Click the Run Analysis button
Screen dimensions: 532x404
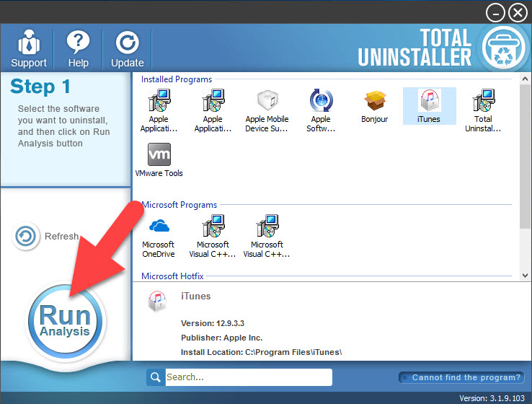click(x=65, y=321)
